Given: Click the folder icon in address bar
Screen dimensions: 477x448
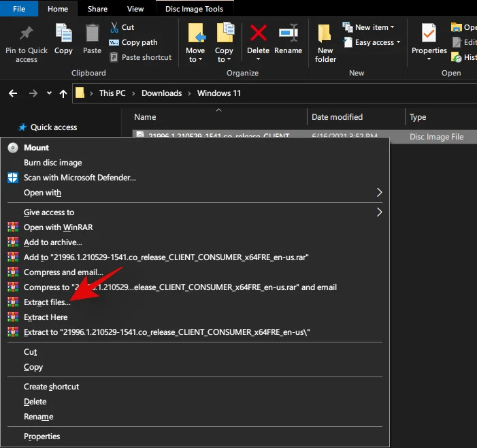Looking at the screenshot, I should [x=80, y=93].
